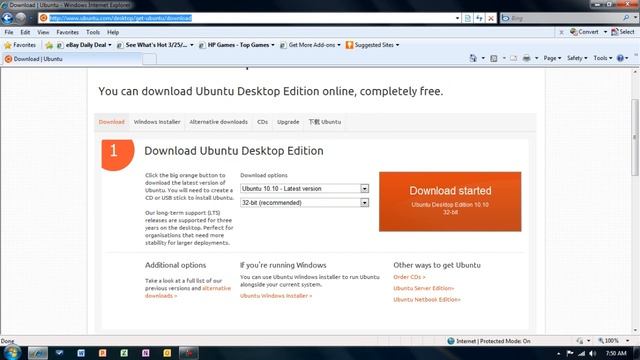Open the Help menu in menu bar
Screen dimensions: 640x360
click(113, 32)
